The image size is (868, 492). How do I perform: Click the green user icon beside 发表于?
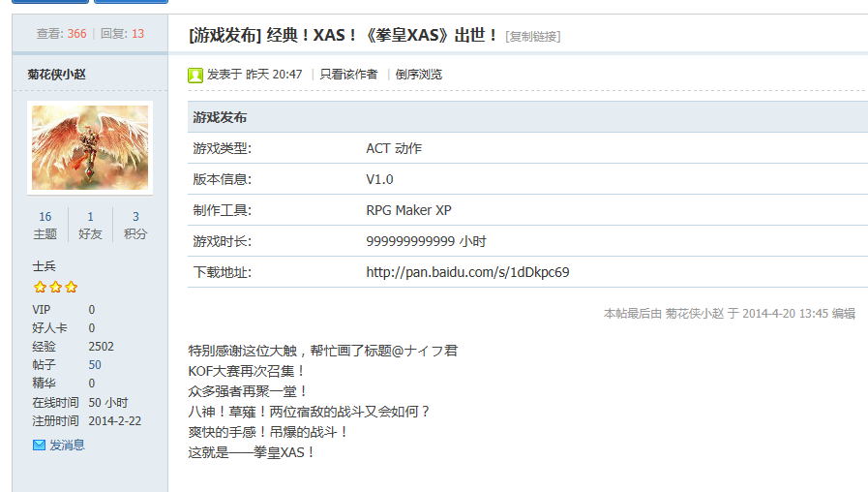click(195, 75)
